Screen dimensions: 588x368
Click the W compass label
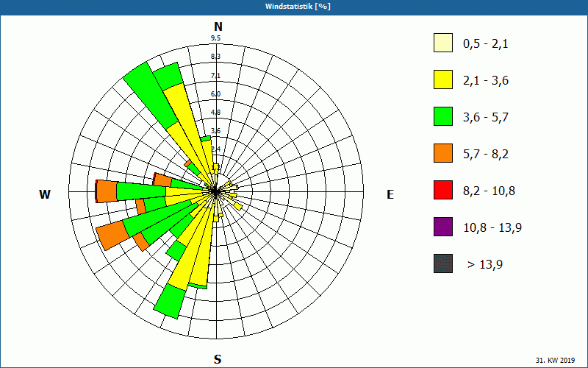(x=45, y=194)
